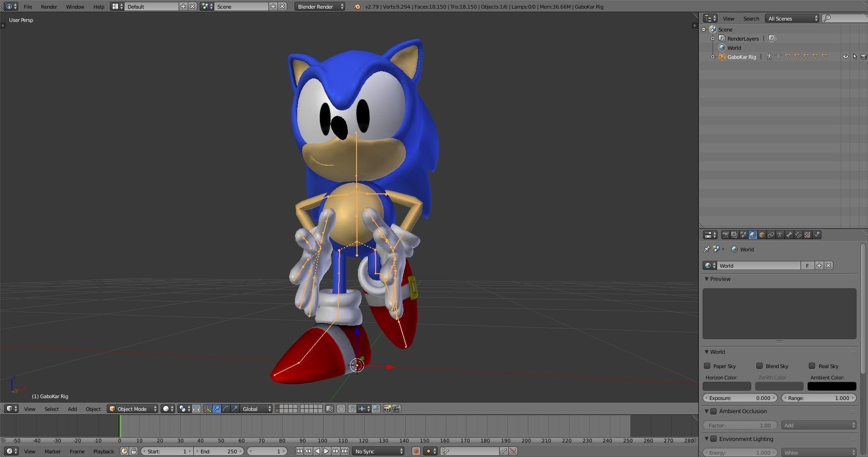This screenshot has width=868, height=457.
Task: Unlink the World datablock with X
Action: tap(828, 265)
